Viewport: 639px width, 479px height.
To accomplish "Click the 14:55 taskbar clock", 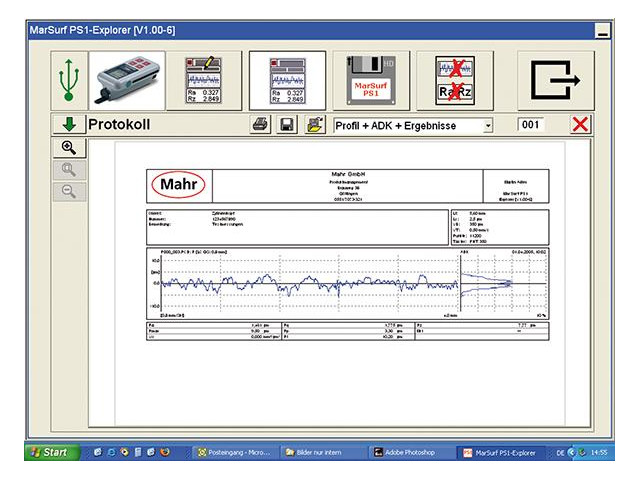I will pos(598,453).
